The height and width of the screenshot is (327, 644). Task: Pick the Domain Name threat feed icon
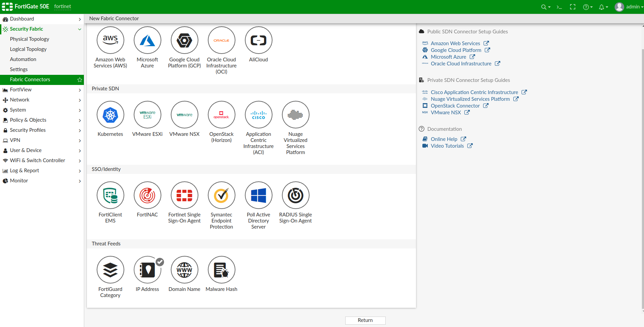185,270
